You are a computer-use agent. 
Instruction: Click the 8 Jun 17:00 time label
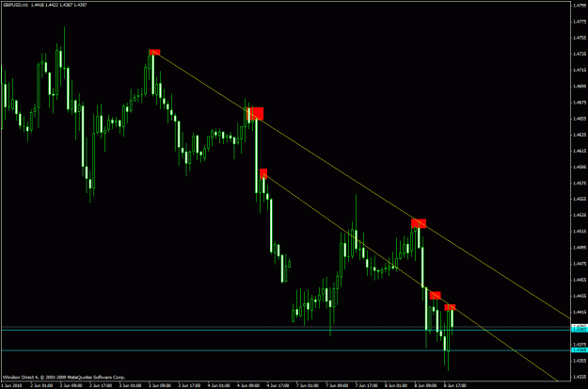(454, 385)
